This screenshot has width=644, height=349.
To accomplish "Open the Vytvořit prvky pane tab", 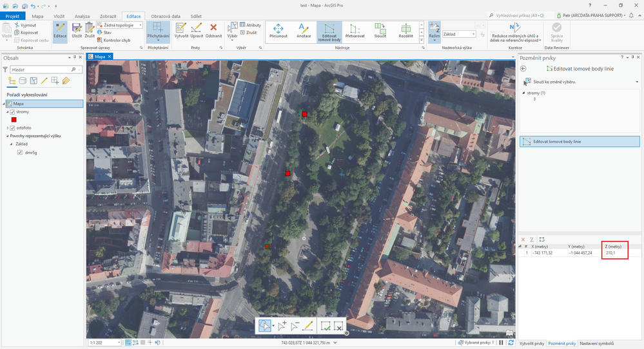I will pos(532,344).
